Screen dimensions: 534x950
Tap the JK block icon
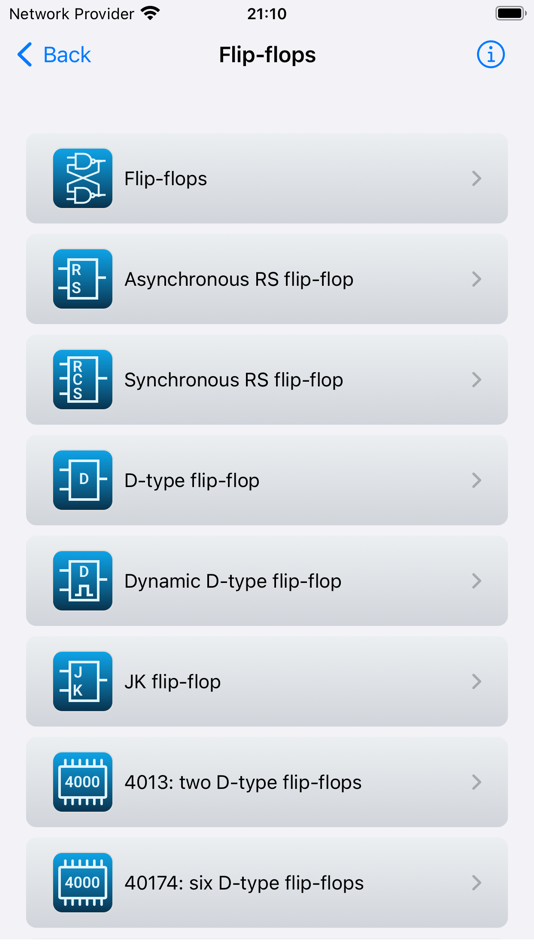click(82, 681)
